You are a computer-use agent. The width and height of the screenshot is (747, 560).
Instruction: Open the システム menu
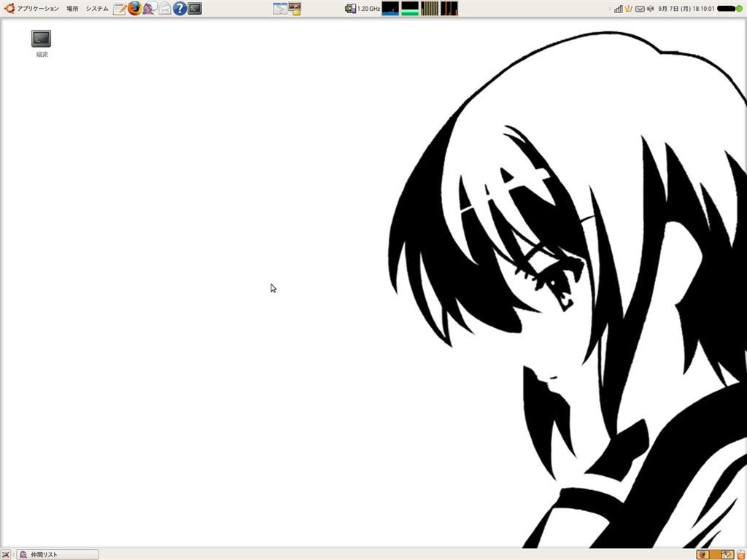97,9
